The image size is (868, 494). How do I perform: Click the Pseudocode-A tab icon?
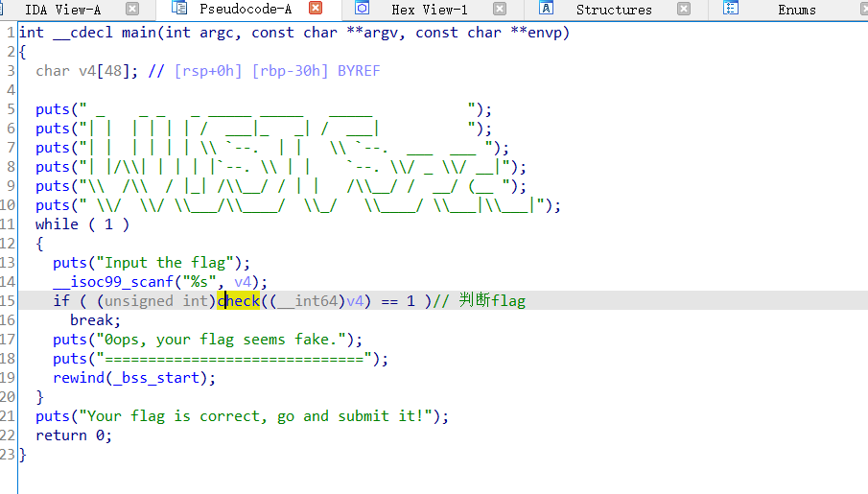(x=178, y=9)
